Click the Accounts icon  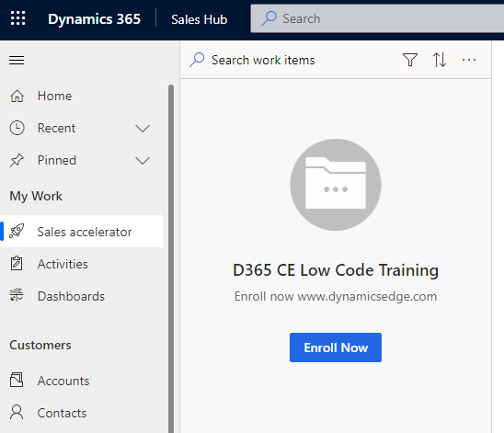click(17, 380)
